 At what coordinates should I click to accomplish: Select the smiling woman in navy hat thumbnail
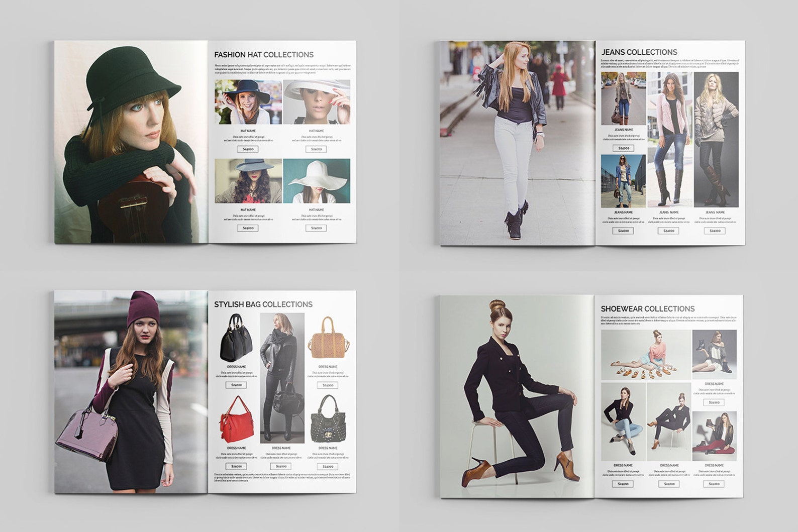point(248,102)
